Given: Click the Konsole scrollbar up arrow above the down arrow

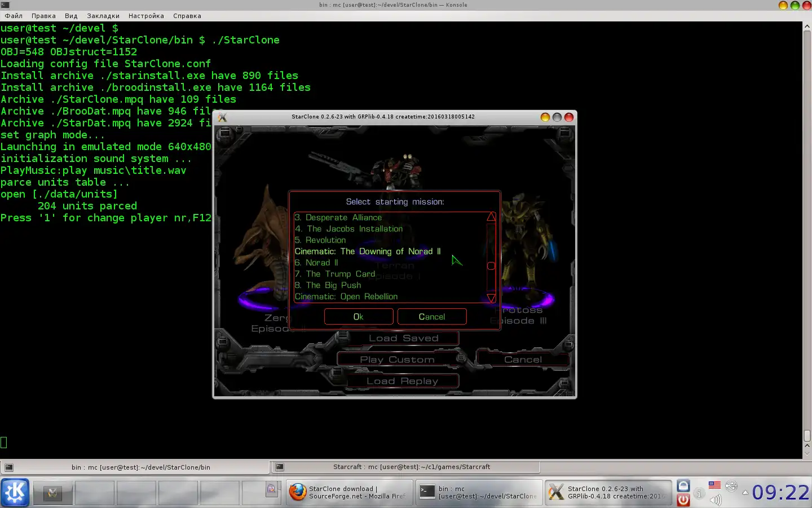Looking at the screenshot, I should (x=807, y=446).
